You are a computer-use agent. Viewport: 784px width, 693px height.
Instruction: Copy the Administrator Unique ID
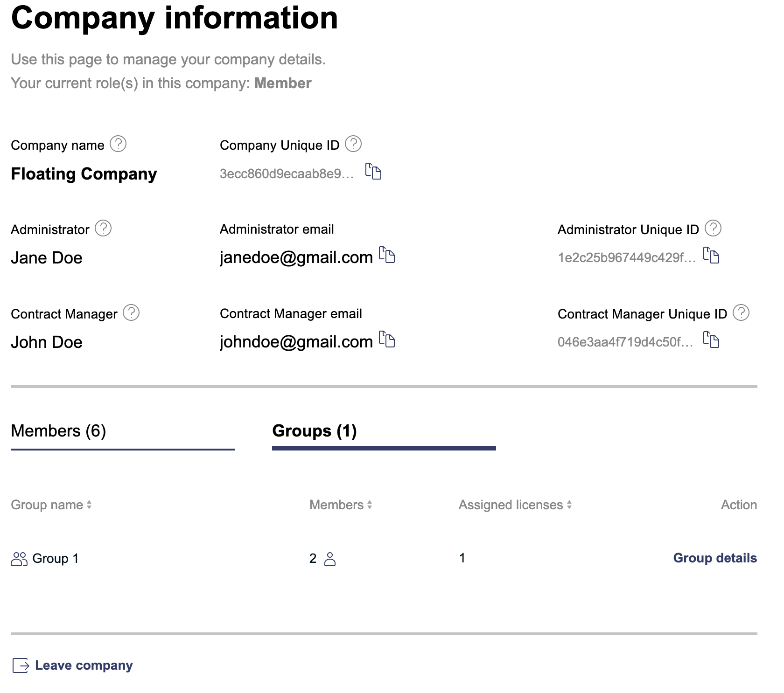pos(712,256)
